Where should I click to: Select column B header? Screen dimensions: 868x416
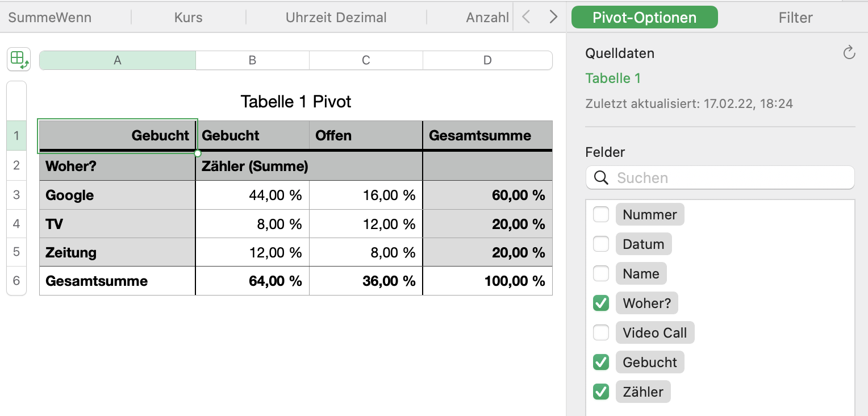(x=252, y=60)
